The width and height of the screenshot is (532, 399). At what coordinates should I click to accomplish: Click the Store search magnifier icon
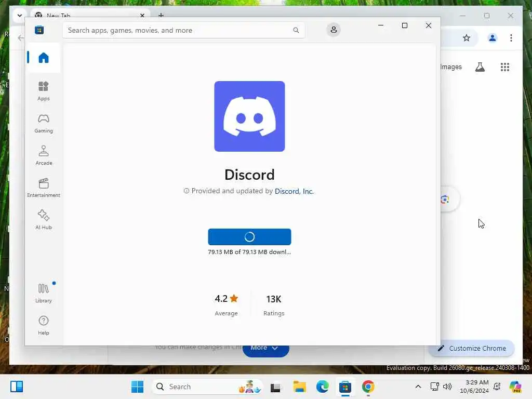click(296, 30)
